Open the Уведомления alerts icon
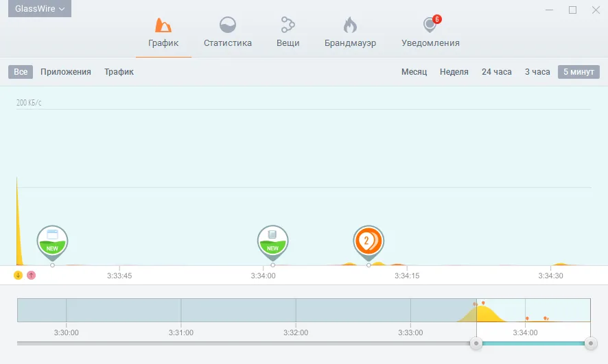The image size is (608, 364). [430, 25]
